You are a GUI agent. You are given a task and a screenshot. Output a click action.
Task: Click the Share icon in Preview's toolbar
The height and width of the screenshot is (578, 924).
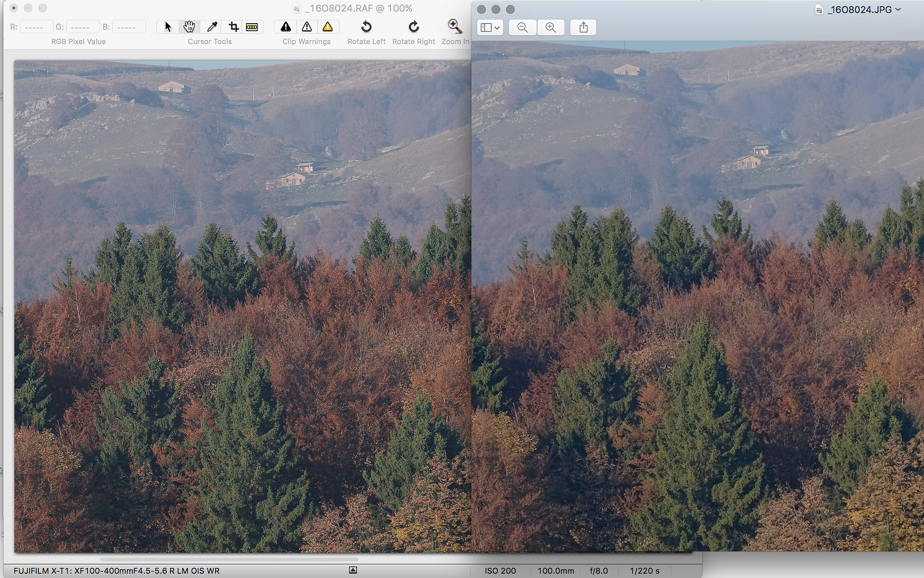583,27
